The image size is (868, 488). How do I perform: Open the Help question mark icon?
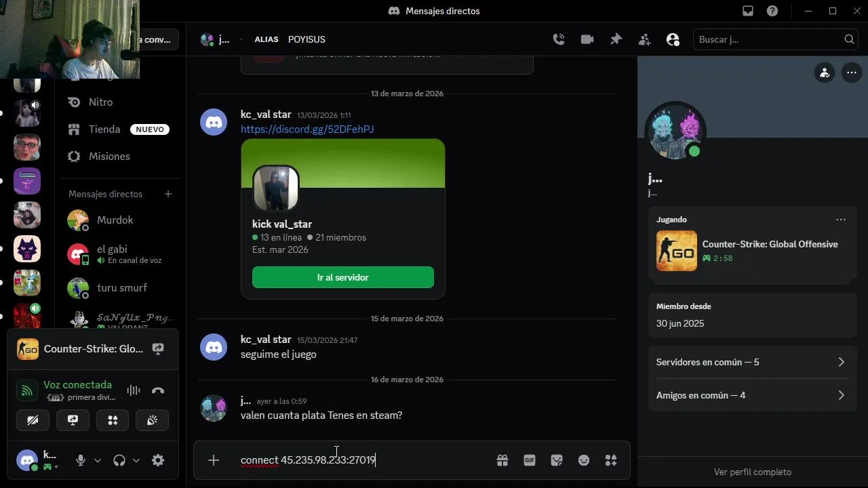coord(772,11)
